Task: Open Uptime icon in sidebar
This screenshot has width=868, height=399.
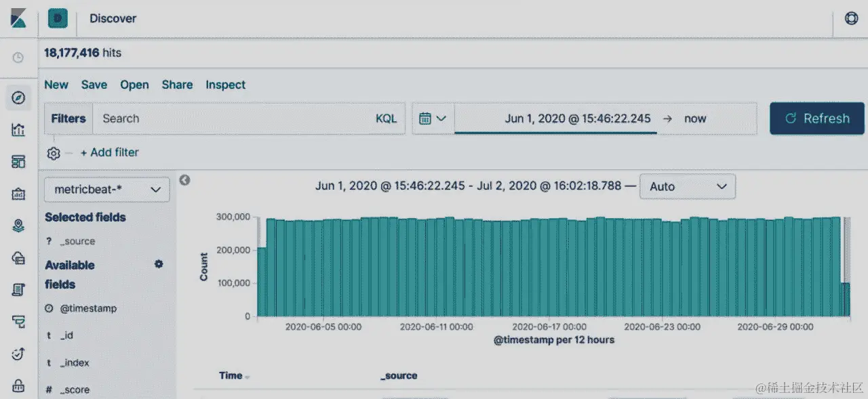Action: coord(18,354)
